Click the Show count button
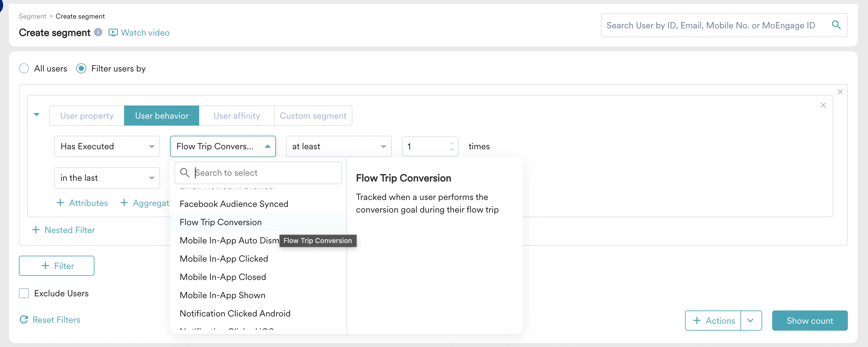The image size is (868, 347). pos(809,320)
